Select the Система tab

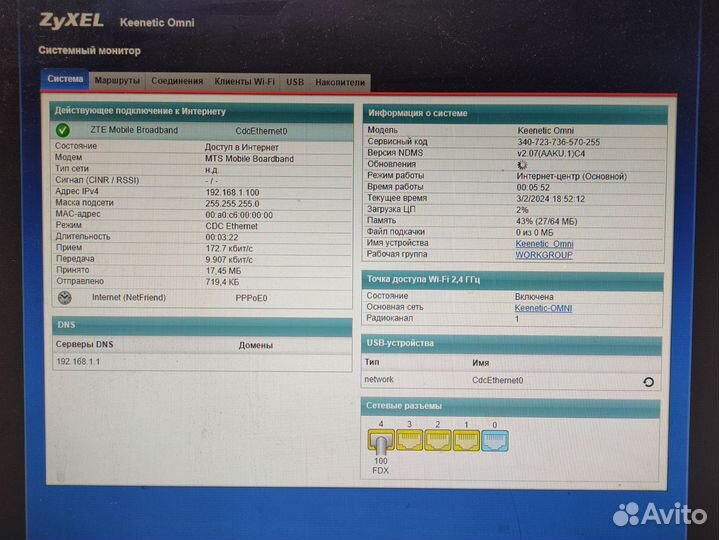[66, 80]
